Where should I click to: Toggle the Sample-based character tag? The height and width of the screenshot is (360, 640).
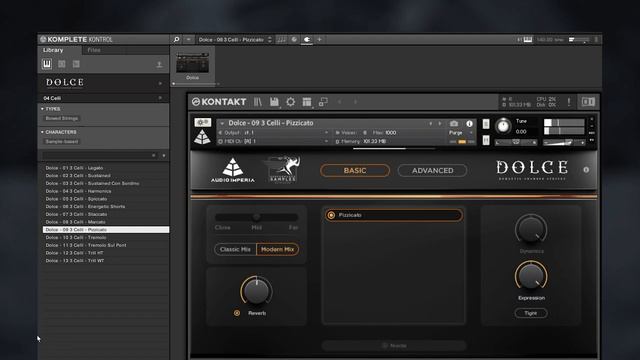pyautogui.click(x=62, y=142)
